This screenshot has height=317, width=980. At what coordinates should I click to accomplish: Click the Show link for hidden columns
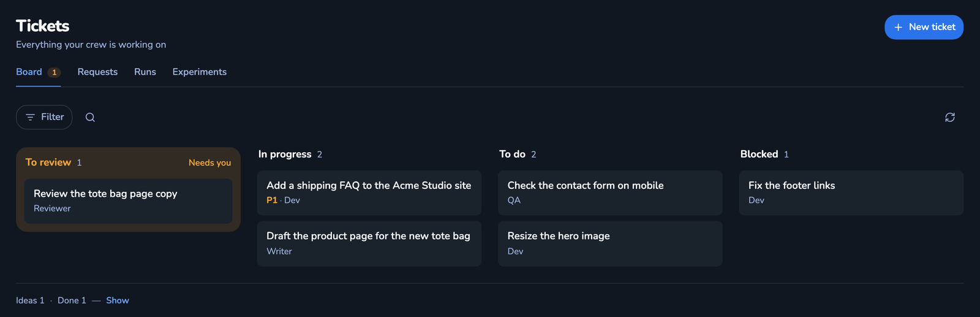[x=118, y=300]
